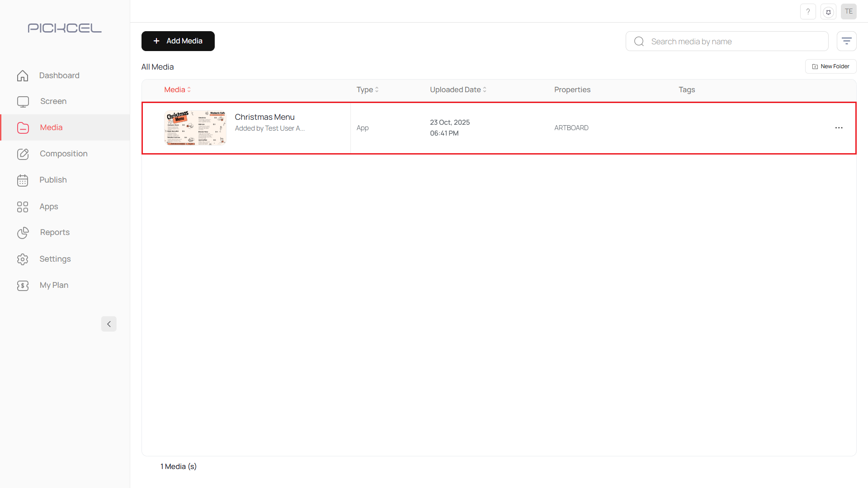Open the Reports section
The image size is (868, 488).
[x=55, y=232]
